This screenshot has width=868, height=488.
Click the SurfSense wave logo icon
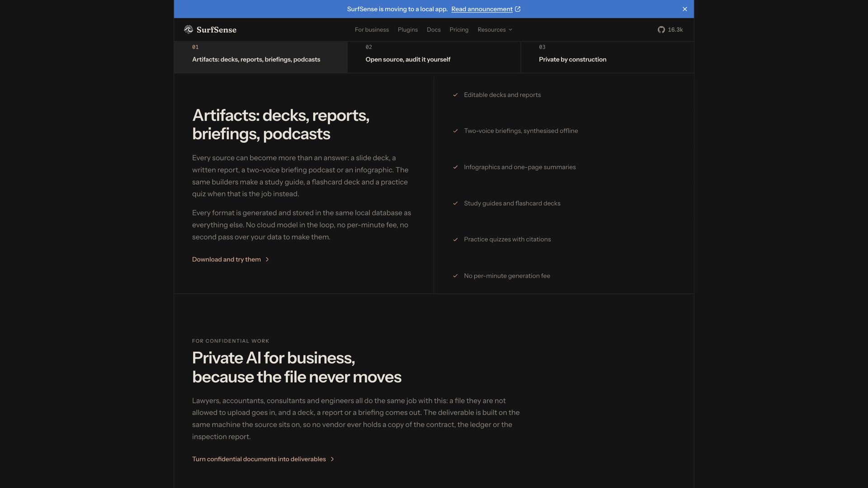(x=189, y=29)
